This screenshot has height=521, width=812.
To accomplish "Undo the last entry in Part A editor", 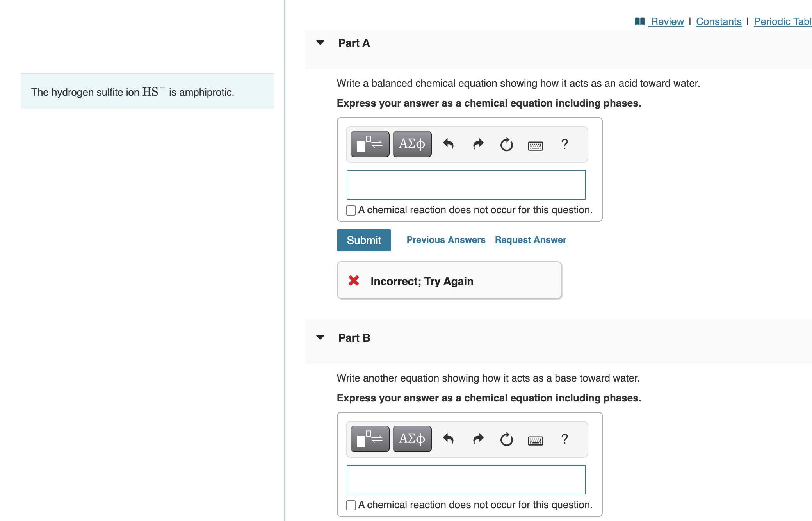I will 448,145.
